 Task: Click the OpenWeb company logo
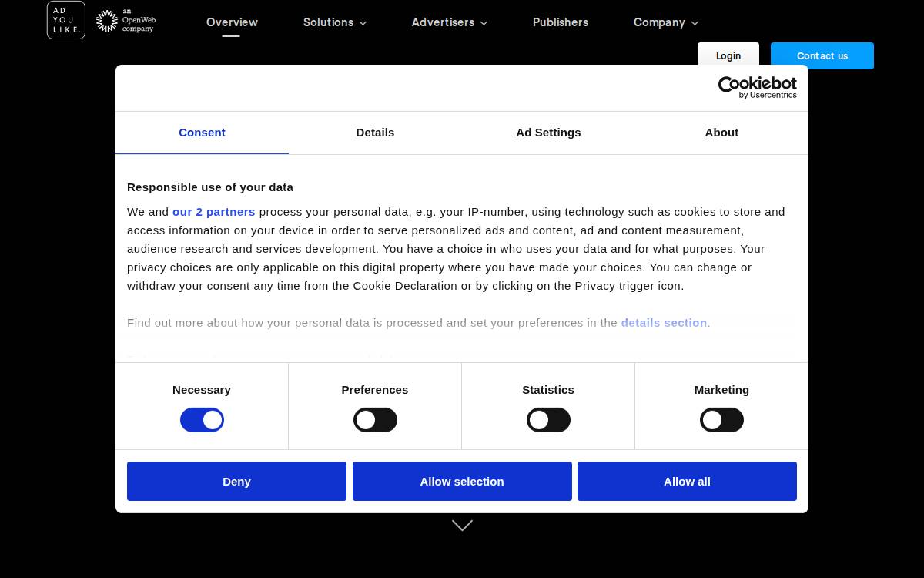126,21
